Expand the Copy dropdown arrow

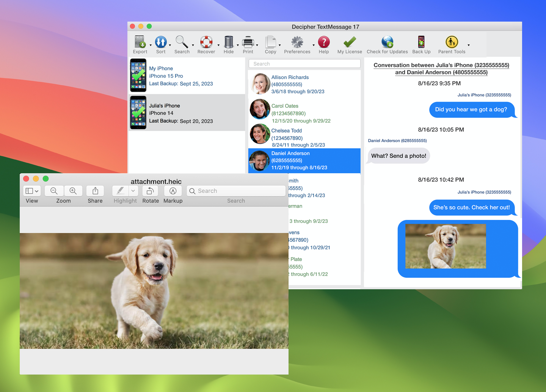tap(280, 45)
